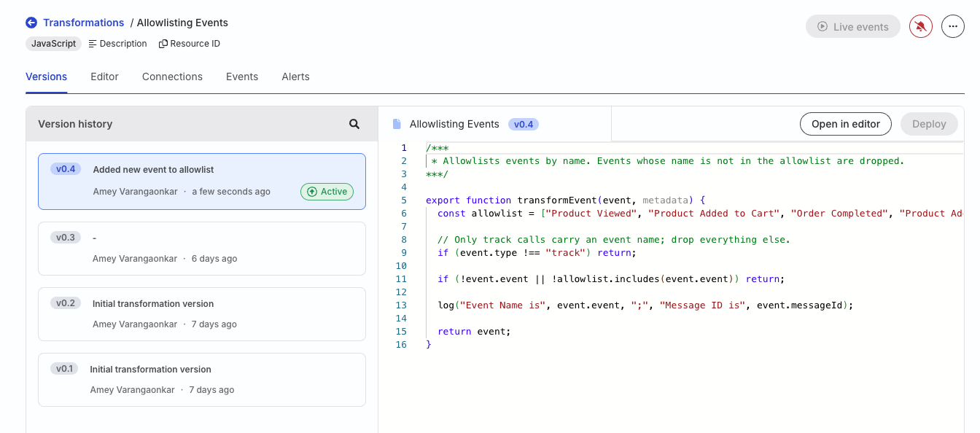Click the muted bell alerts icon

point(921,27)
